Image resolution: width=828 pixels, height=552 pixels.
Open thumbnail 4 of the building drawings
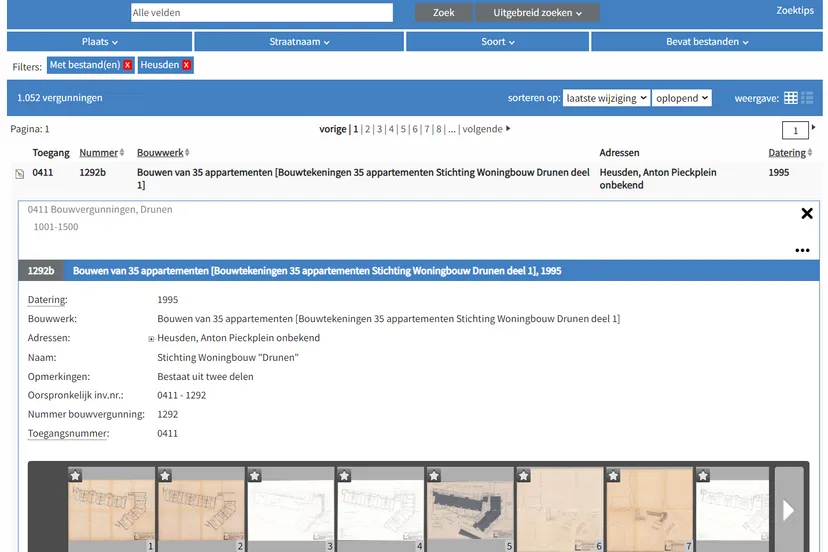(x=380, y=510)
